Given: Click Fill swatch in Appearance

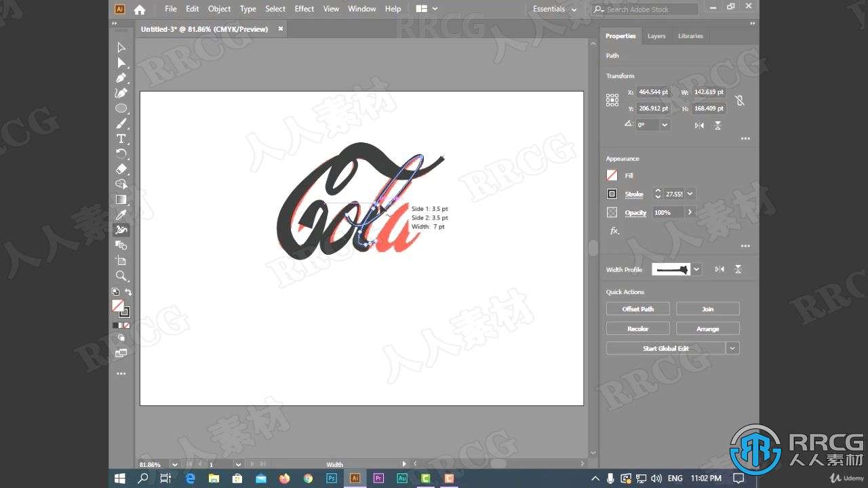Looking at the screenshot, I should (x=612, y=176).
